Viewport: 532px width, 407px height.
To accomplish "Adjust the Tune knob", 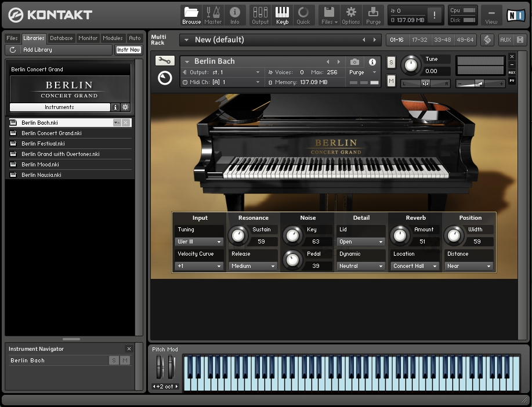I will point(411,64).
